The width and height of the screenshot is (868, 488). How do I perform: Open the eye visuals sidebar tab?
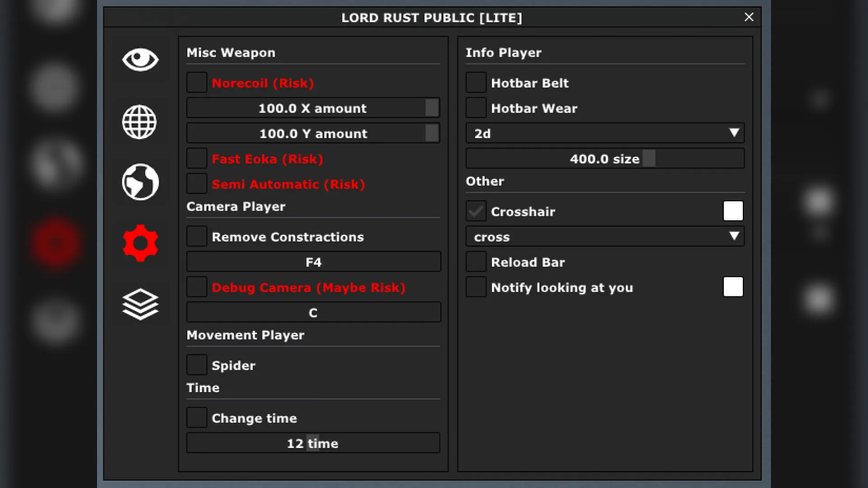pos(140,60)
